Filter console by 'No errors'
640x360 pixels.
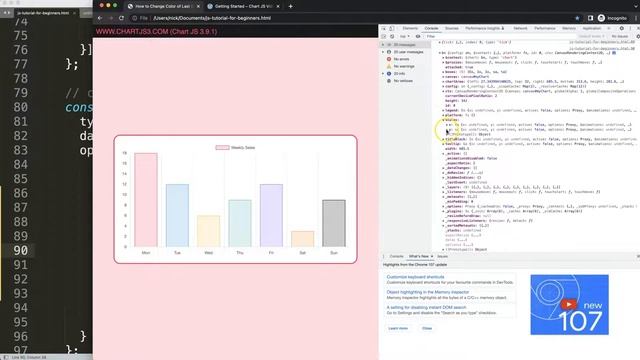tap(401, 59)
